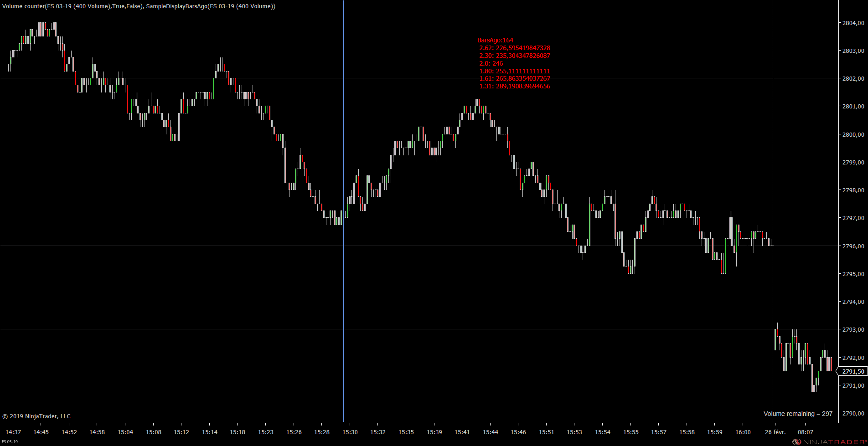The image size is (868, 446).
Task: Click the 15:14 time axis label
Action: (x=210, y=432)
